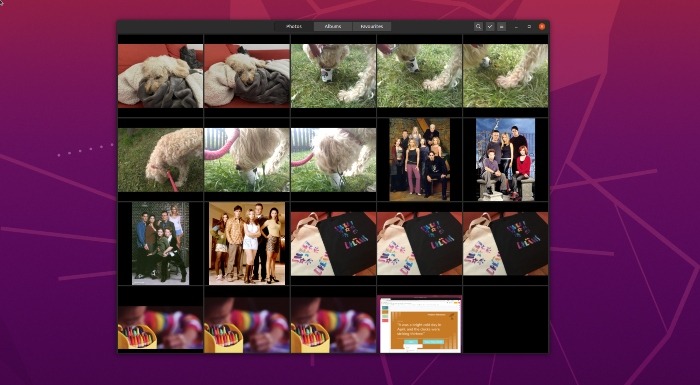Viewport: 700px width, 385px height.
Task: Open the first sleeping dog on blanket photo
Action: pos(160,76)
